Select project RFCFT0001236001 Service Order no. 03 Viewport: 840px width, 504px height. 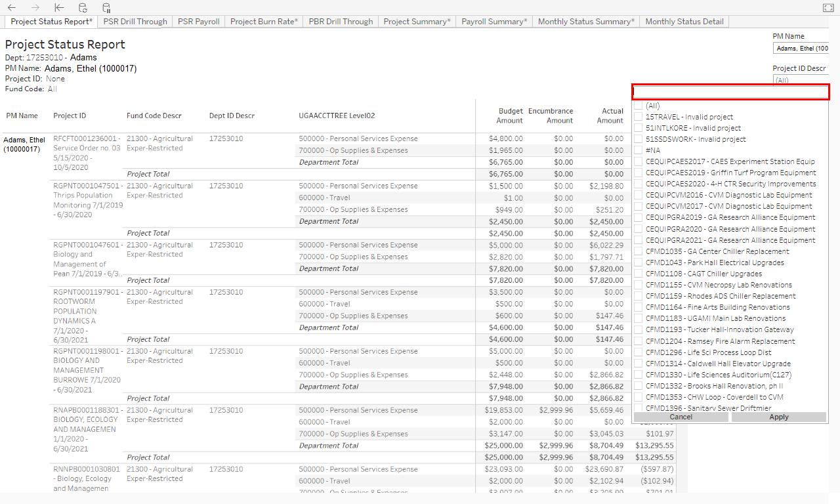[x=87, y=153]
